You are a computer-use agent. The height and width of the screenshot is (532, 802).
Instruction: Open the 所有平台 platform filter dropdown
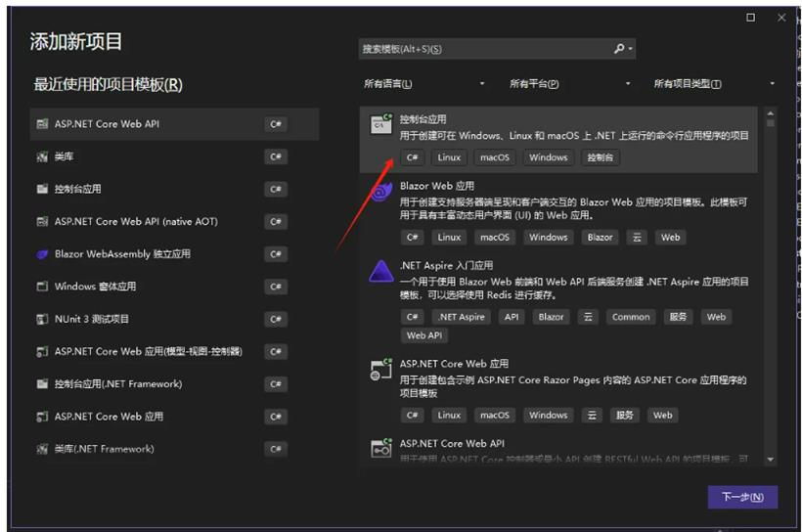point(570,83)
